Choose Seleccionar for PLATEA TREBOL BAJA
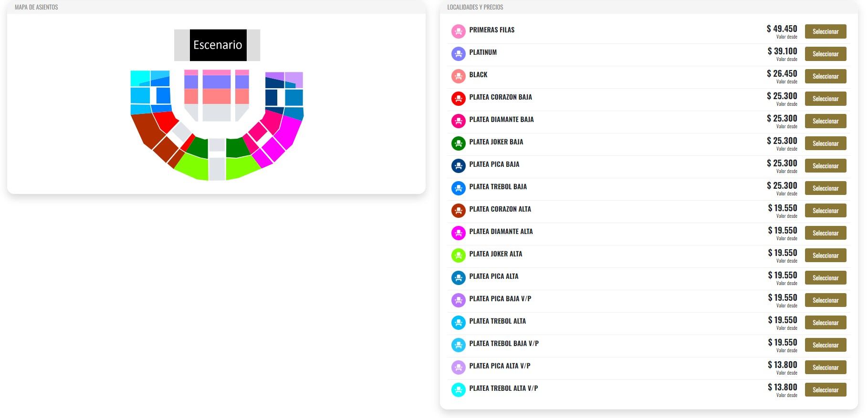 point(825,188)
